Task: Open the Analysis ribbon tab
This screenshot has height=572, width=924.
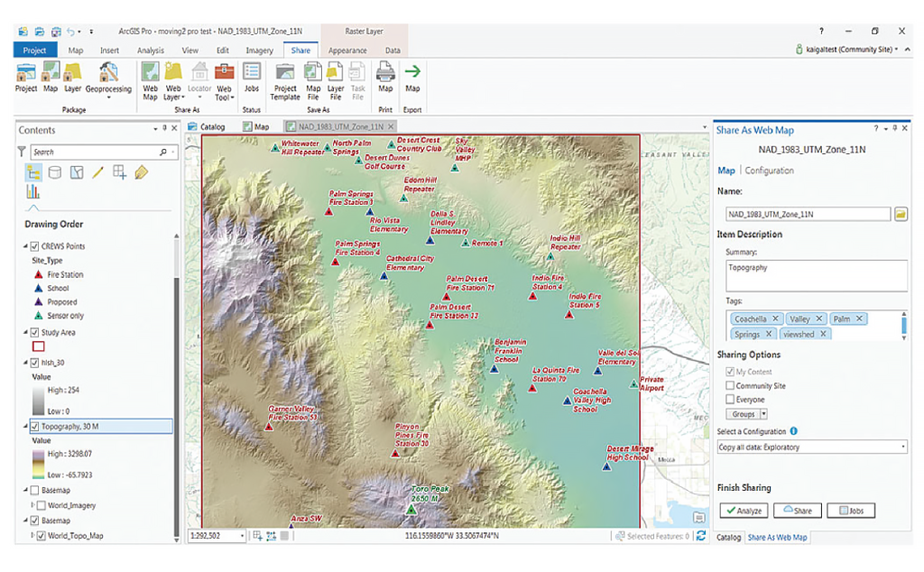Action: coord(151,51)
